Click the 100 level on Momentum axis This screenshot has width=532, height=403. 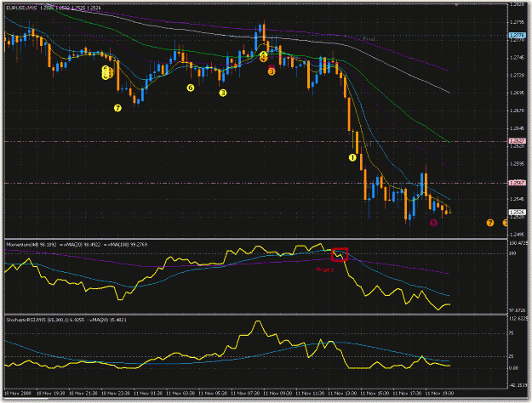click(513, 253)
